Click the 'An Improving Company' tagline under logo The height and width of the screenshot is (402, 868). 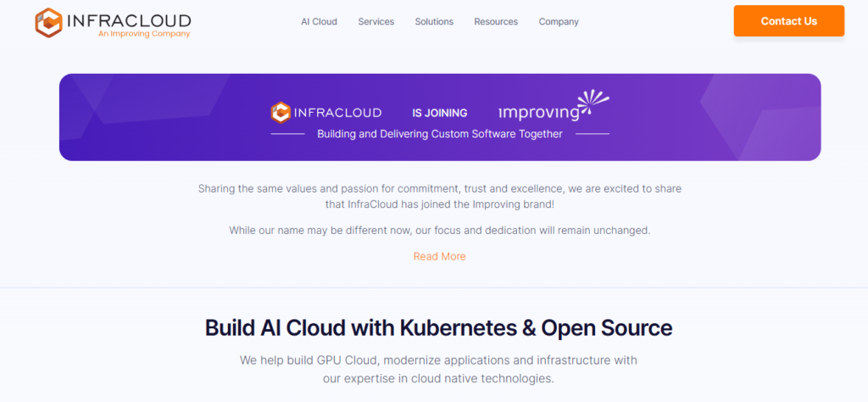coord(144,34)
